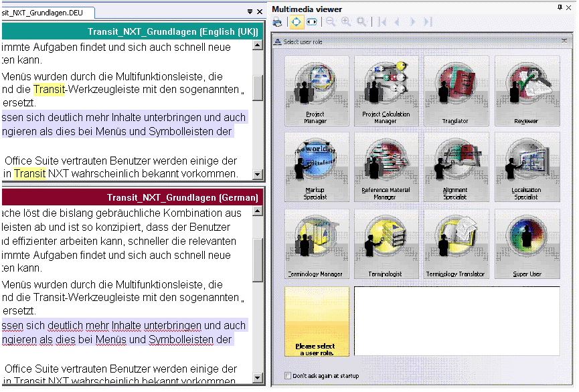The image size is (579, 392).
Task: Click scroll-up arrow in German pane
Action: pos(258,211)
